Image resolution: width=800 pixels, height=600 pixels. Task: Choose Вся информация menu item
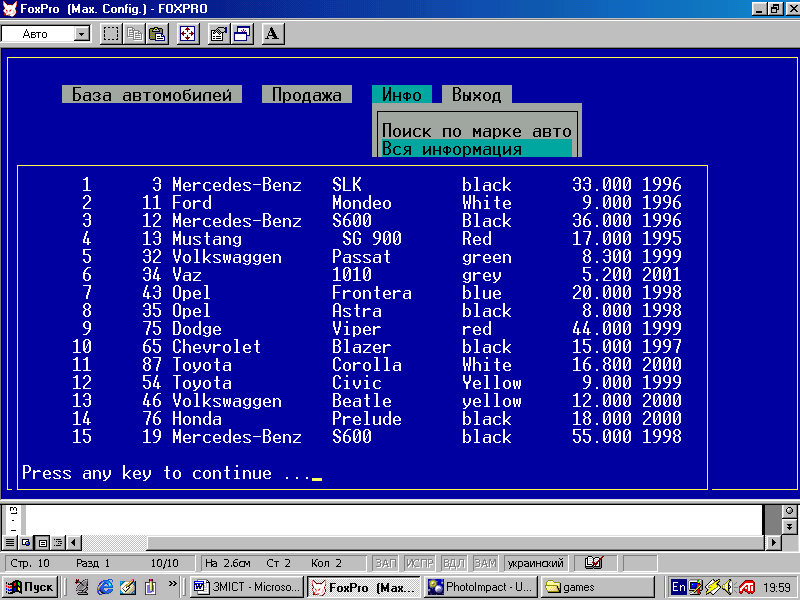click(x=477, y=148)
